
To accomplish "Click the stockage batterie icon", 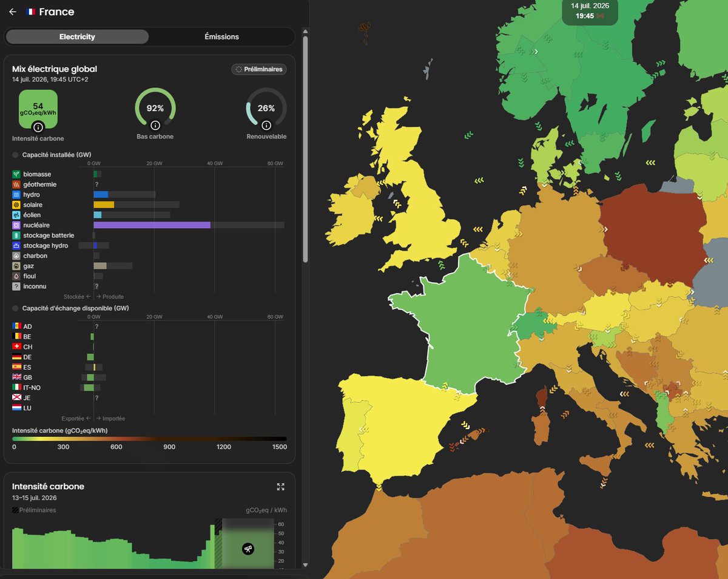I will coord(16,235).
